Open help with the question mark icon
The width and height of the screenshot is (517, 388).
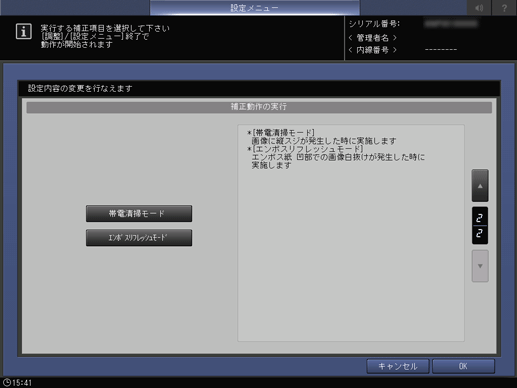pos(504,8)
